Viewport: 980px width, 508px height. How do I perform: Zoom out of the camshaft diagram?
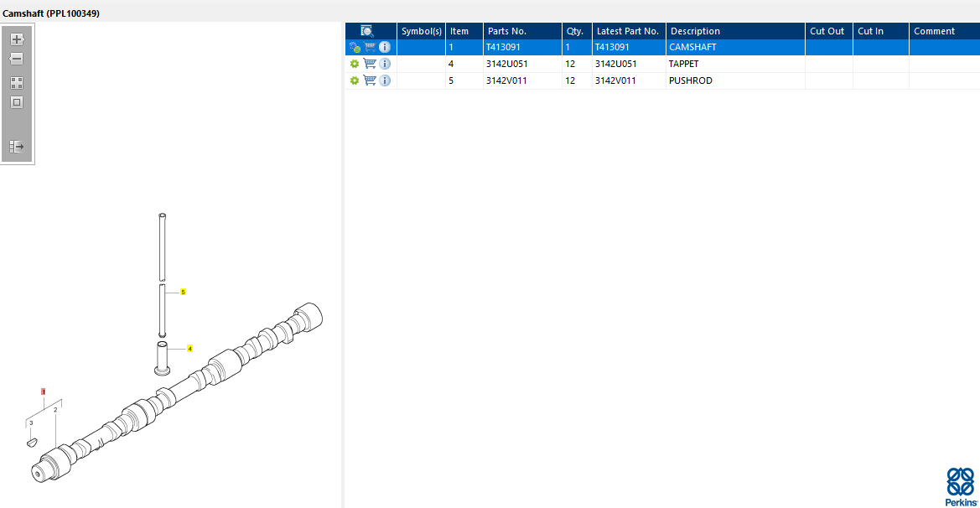(x=16, y=59)
